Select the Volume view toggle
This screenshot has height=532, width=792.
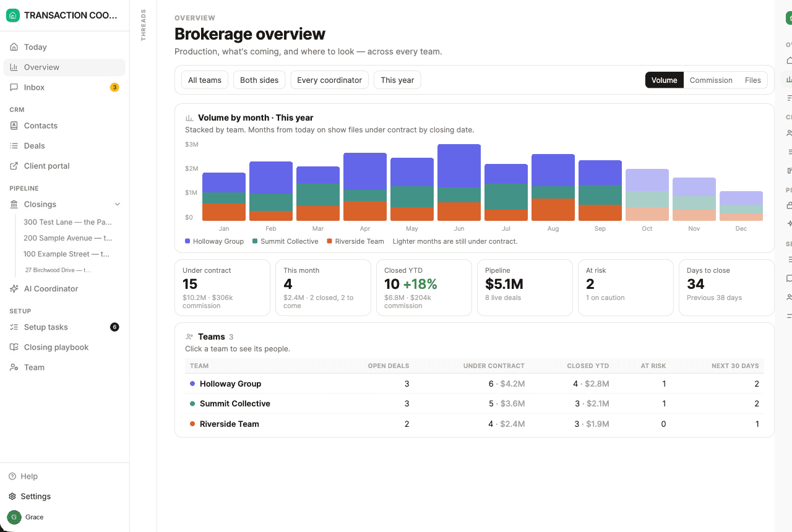(x=665, y=80)
